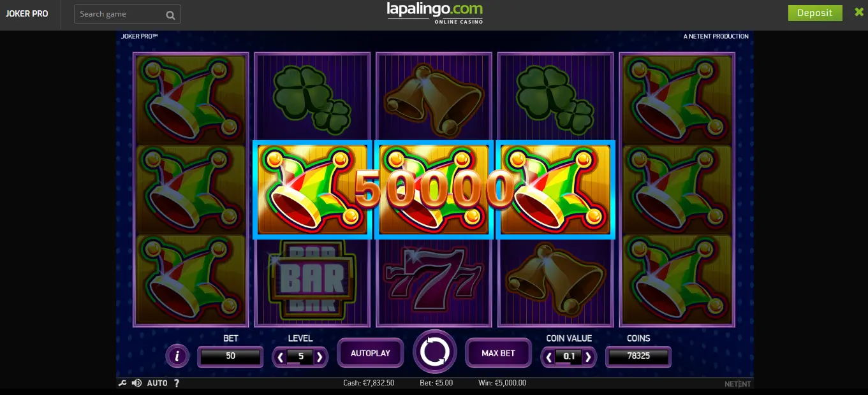Click the AUTOPLAY button
Image resolution: width=868 pixels, height=395 pixels.
pyautogui.click(x=371, y=353)
